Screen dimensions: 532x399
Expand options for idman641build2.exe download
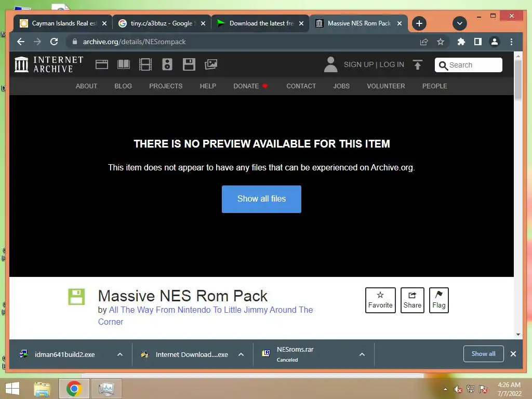coord(120,354)
